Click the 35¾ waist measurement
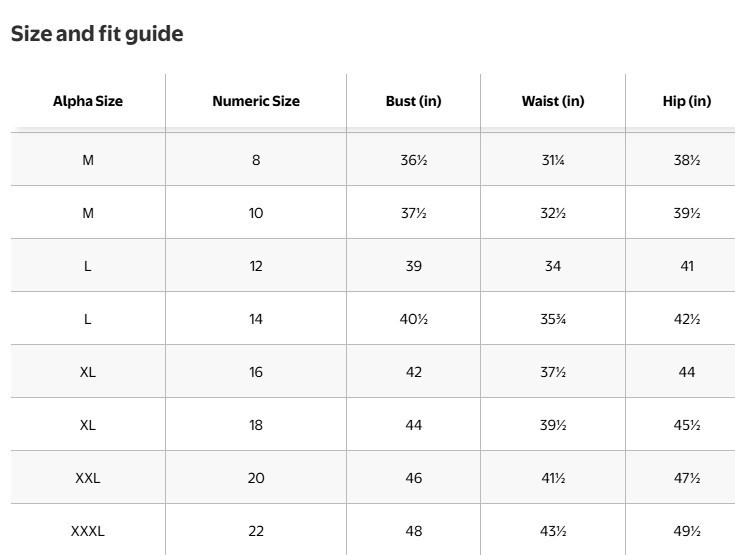Image resolution: width=735 pixels, height=555 pixels. coord(553,319)
